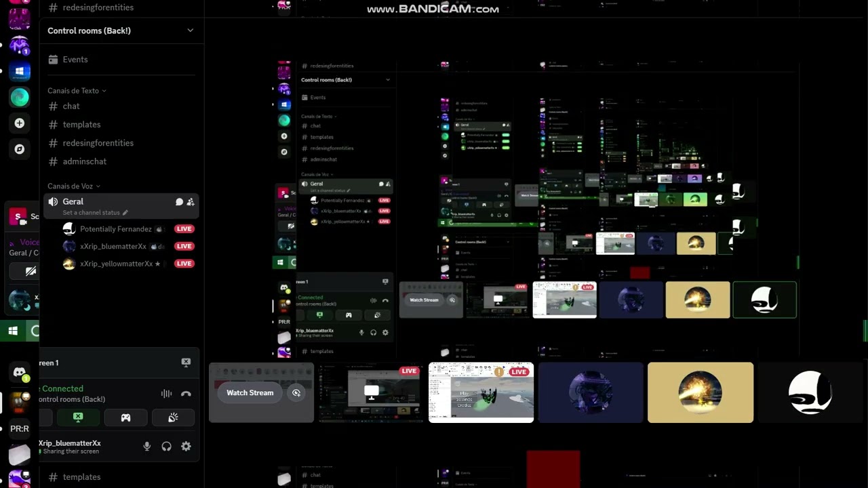
Task: Select white game LIVE stream thumbnail, bottom row
Action: pyautogui.click(x=481, y=392)
